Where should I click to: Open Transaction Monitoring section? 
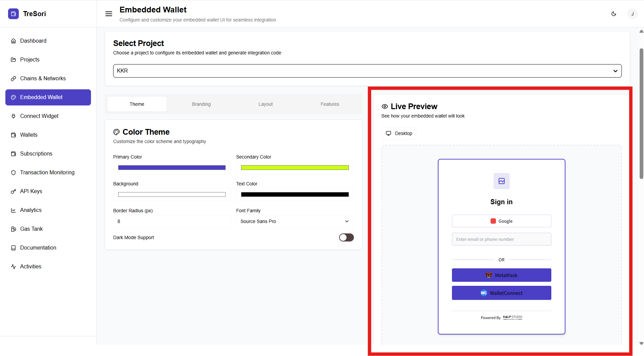point(47,172)
